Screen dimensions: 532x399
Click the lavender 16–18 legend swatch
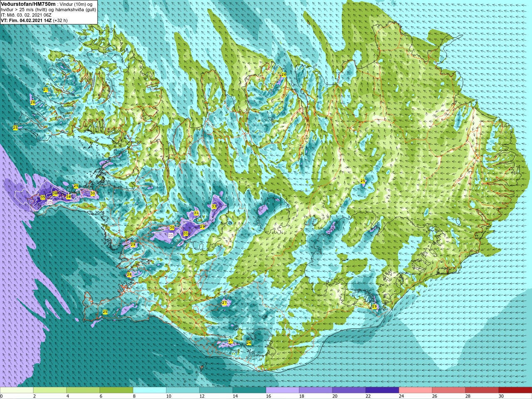pos(283,390)
